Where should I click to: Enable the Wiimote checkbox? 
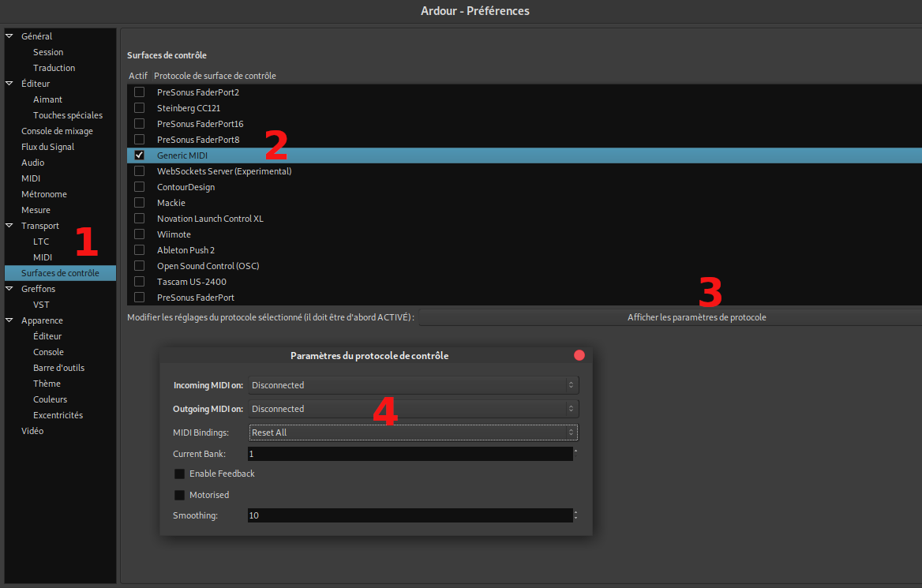(140, 234)
